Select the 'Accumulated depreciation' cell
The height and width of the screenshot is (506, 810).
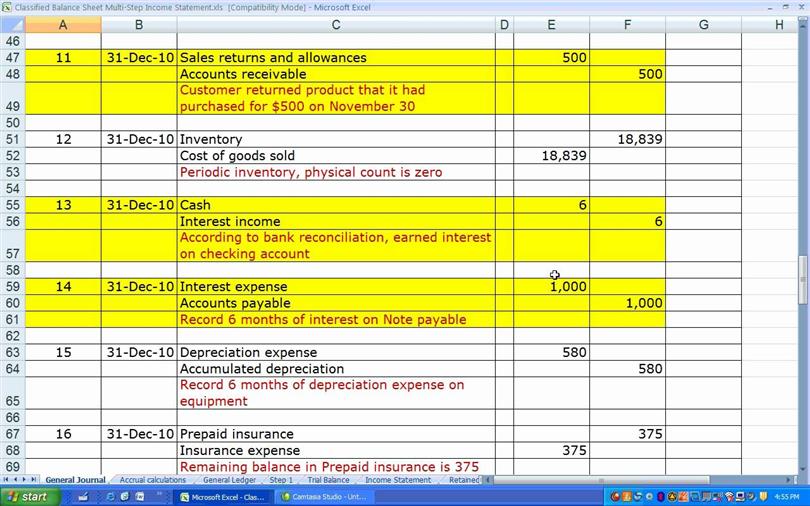pyautogui.click(x=336, y=369)
